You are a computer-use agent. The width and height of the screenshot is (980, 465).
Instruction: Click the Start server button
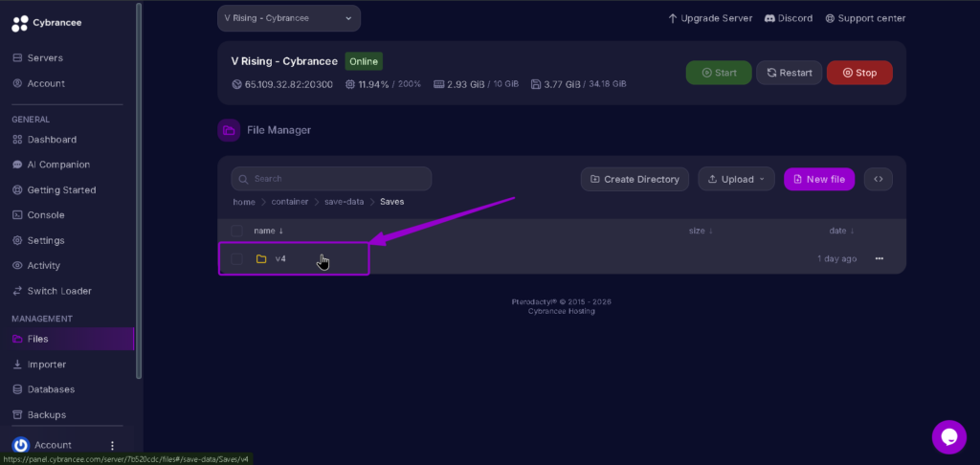pos(719,73)
